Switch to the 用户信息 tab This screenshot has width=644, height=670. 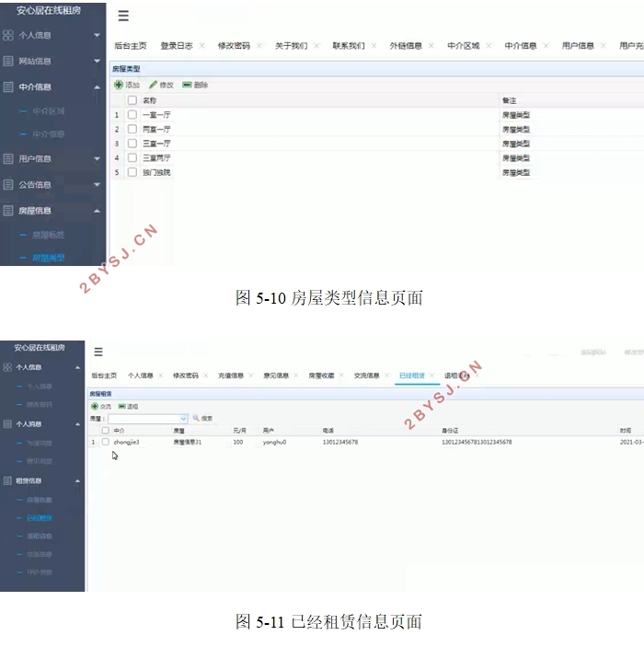[x=578, y=46]
